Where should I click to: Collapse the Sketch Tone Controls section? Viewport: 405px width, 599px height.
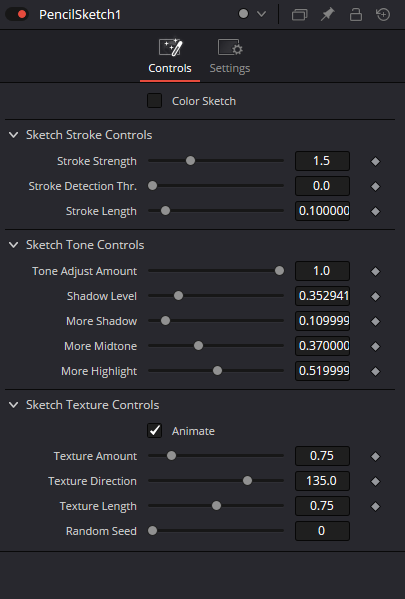pyautogui.click(x=13, y=245)
